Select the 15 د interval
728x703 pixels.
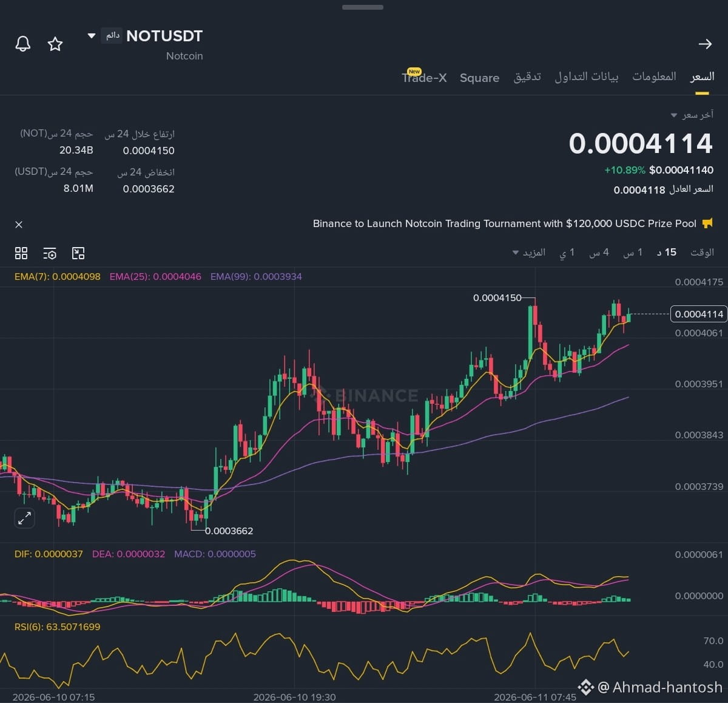pyautogui.click(x=667, y=252)
